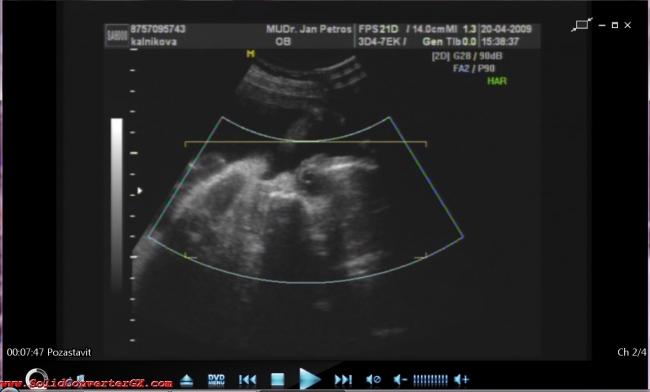The image size is (650, 392).
Task: Maximize the media player window
Action: (615, 25)
